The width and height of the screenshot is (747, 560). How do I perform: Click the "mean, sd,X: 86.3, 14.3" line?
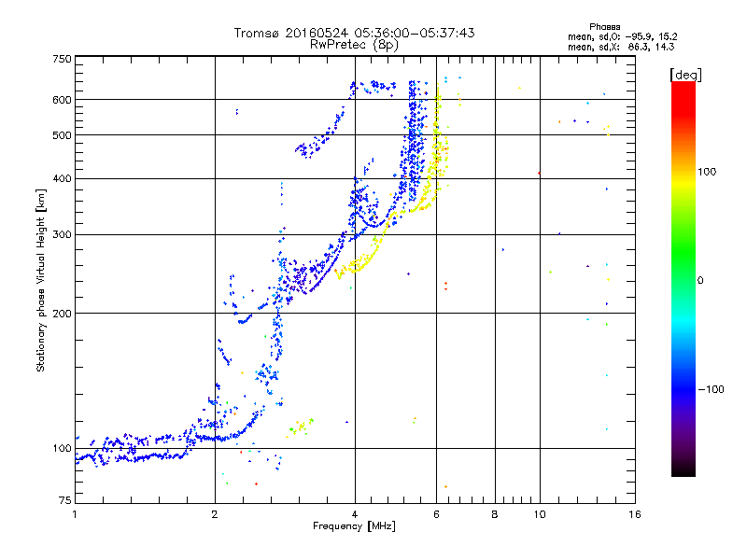(621, 47)
